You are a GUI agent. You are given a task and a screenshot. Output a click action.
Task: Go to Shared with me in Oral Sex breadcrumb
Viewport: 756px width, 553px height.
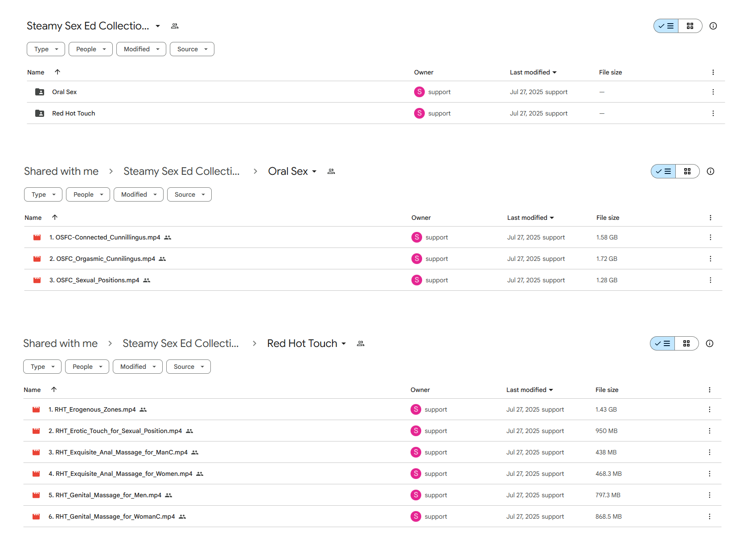(61, 171)
